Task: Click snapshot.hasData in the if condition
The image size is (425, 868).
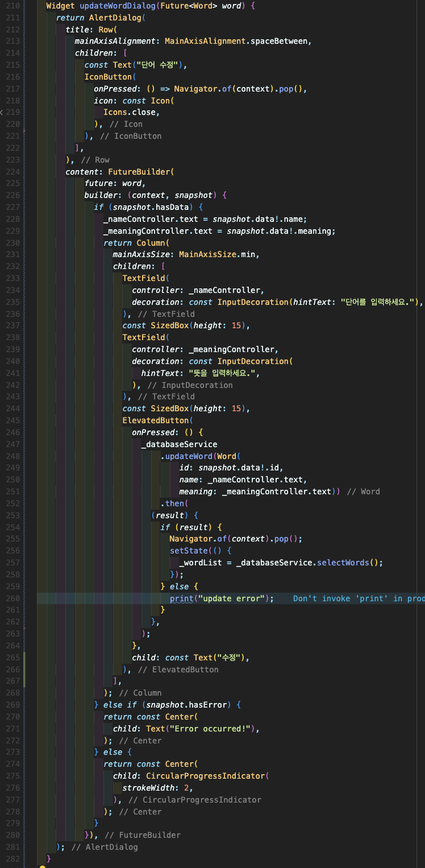Action: click(x=151, y=207)
